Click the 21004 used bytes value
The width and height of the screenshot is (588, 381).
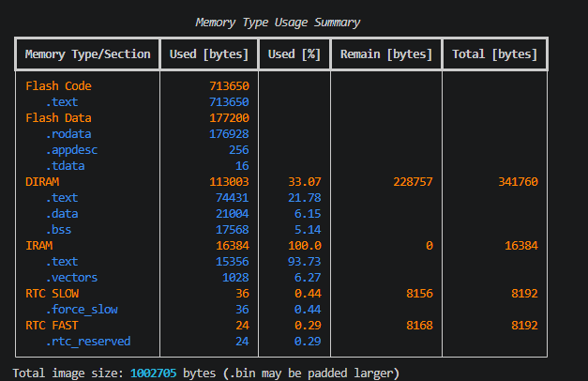click(233, 214)
